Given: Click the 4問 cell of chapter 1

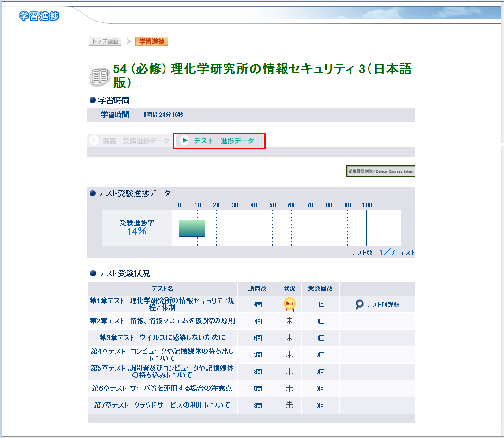Looking at the screenshot, I should click(257, 304).
